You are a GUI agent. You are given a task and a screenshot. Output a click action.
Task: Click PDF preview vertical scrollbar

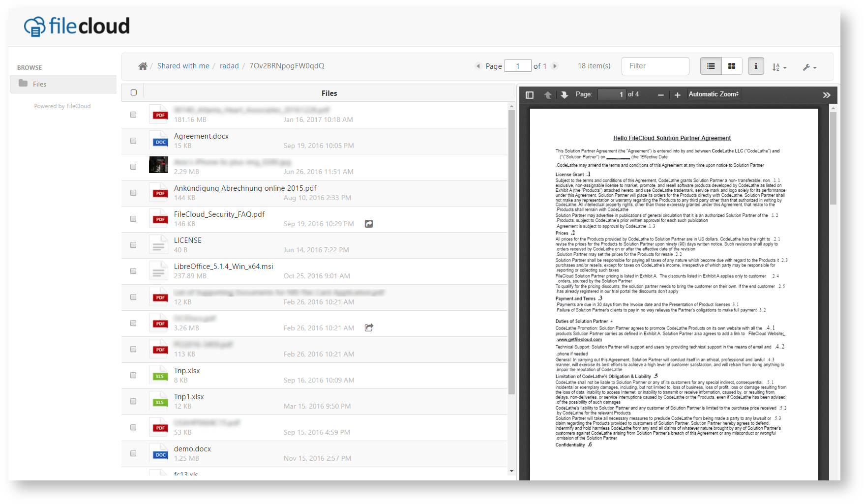[x=833, y=157]
